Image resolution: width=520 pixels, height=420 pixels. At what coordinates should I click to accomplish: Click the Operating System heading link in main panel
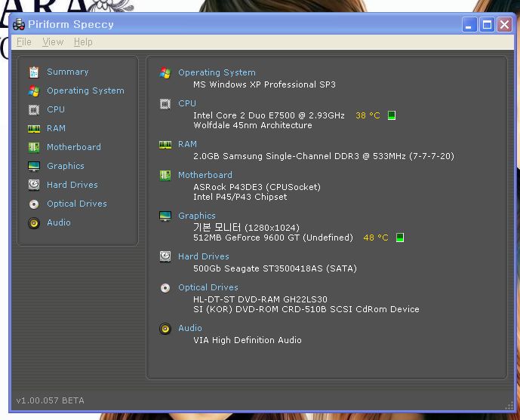point(217,72)
